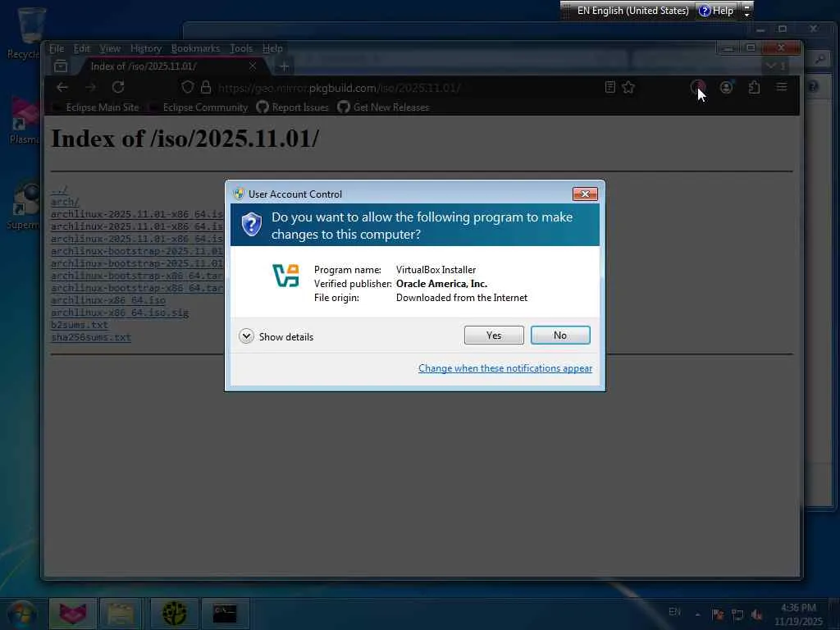The height and width of the screenshot is (630, 840).
Task: Open the tab overview icon
Action: 61,66
